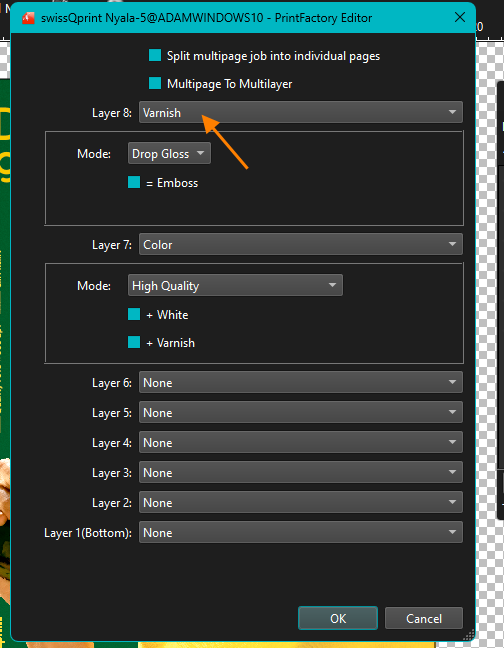The height and width of the screenshot is (648, 504).
Task: Toggle the + White checkbox
Action: click(x=134, y=314)
